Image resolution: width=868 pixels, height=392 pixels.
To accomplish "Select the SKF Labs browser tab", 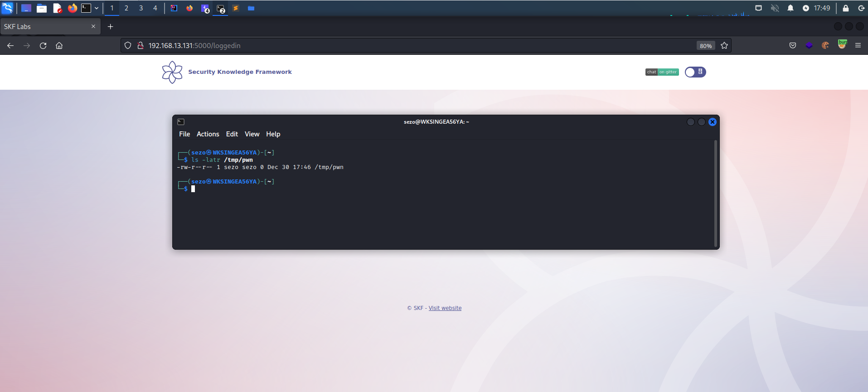I will pos(50,26).
